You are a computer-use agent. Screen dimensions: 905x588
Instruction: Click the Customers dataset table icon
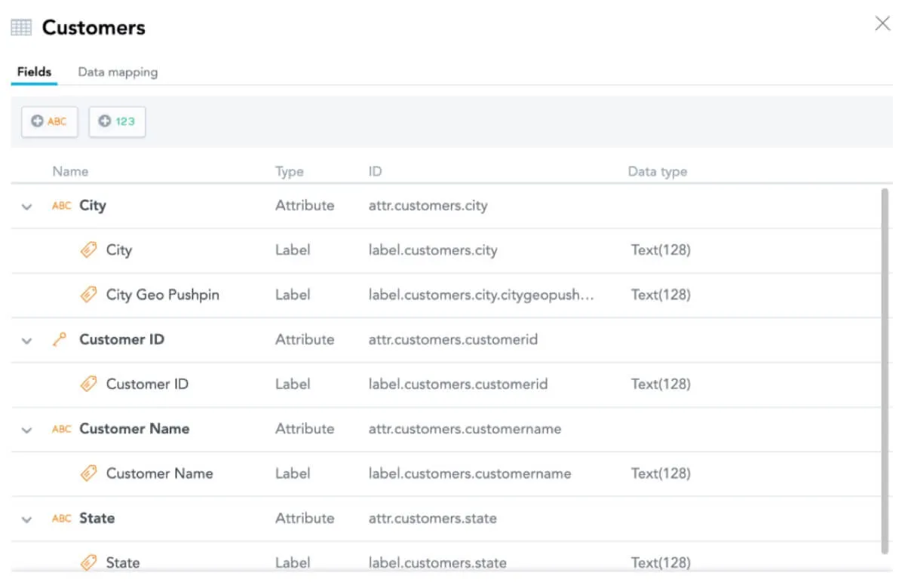pos(21,28)
